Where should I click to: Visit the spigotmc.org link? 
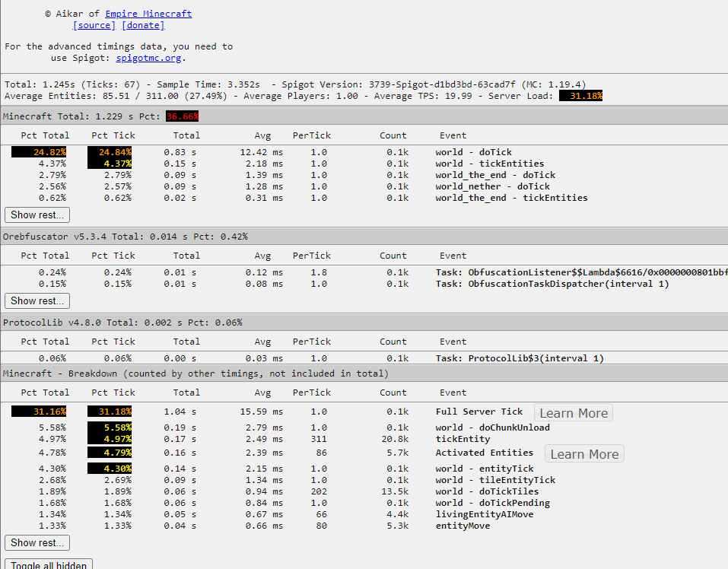tap(148, 57)
